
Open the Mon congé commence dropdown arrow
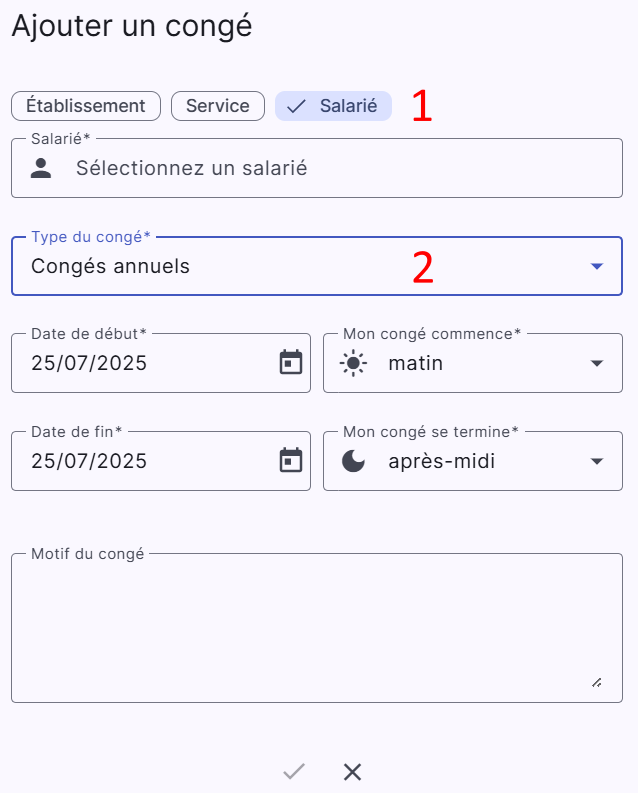[597, 363]
